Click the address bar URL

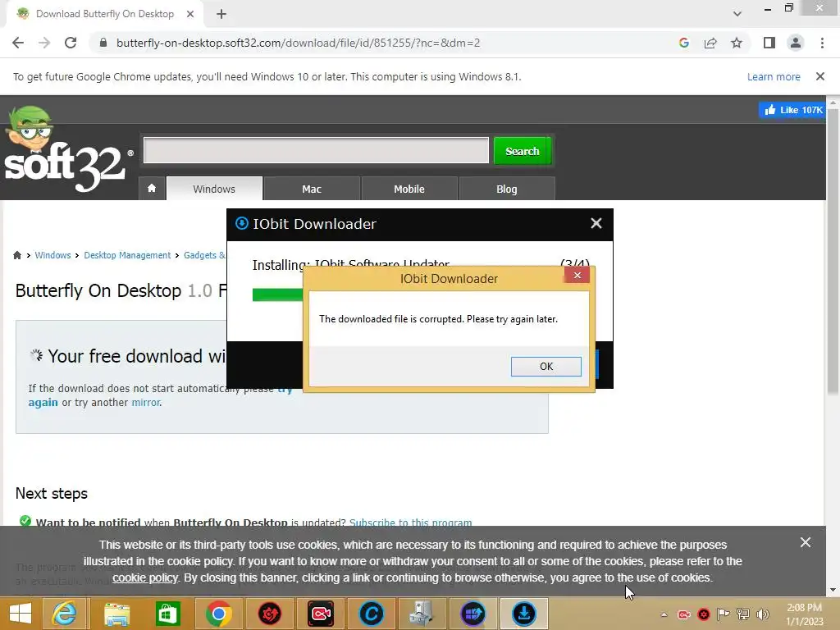pyautogui.click(x=298, y=43)
